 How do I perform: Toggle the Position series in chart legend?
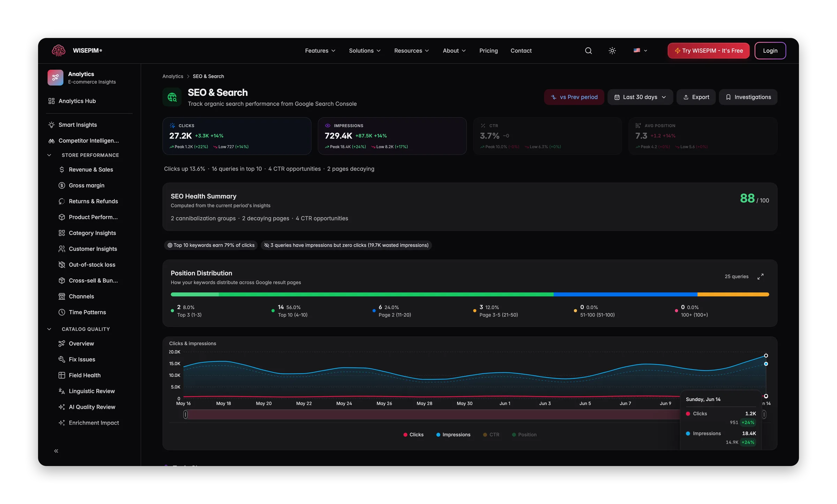pyautogui.click(x=524, y=435)
